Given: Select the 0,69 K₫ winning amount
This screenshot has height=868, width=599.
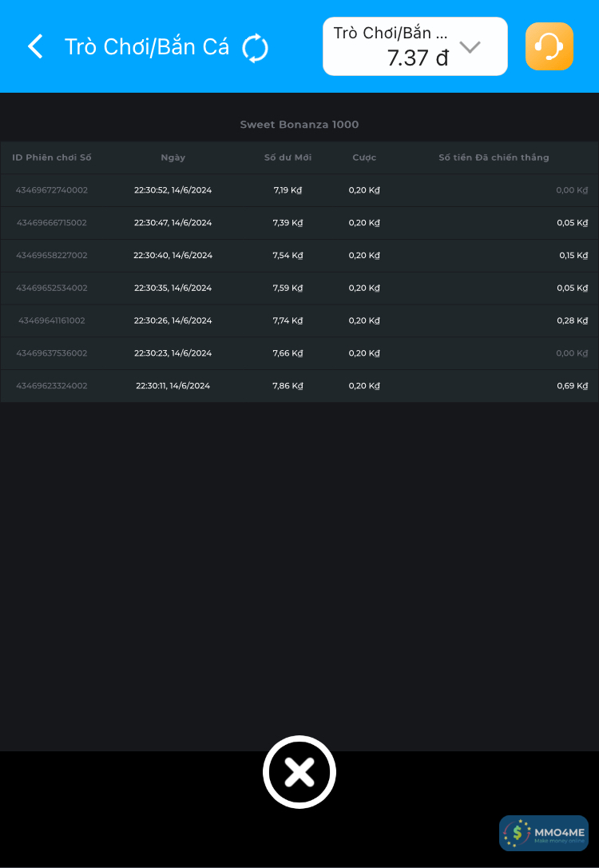Looking at the screenshot, I should point(573,386).
